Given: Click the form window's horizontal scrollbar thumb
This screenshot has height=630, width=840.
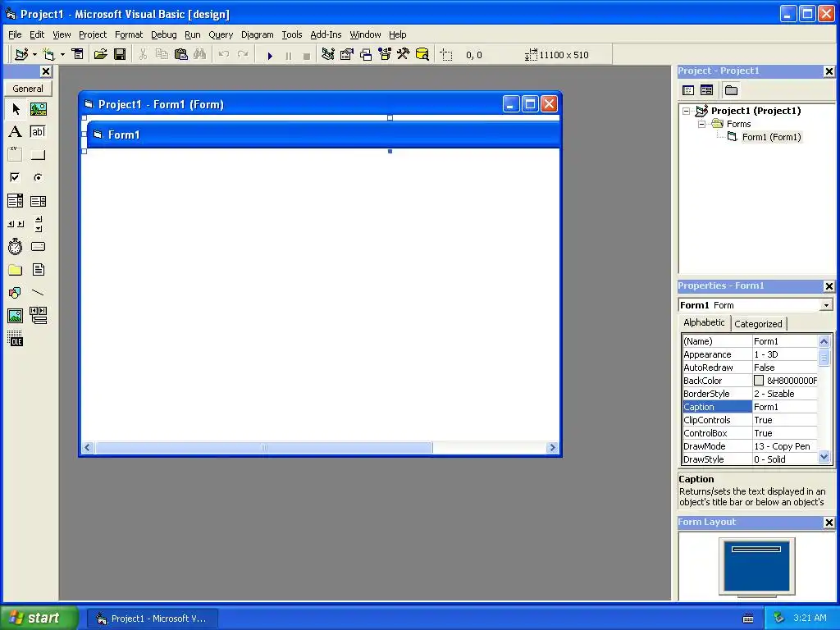Looking at the screenshot, I should pyautogui.click(x=263, y=447).
